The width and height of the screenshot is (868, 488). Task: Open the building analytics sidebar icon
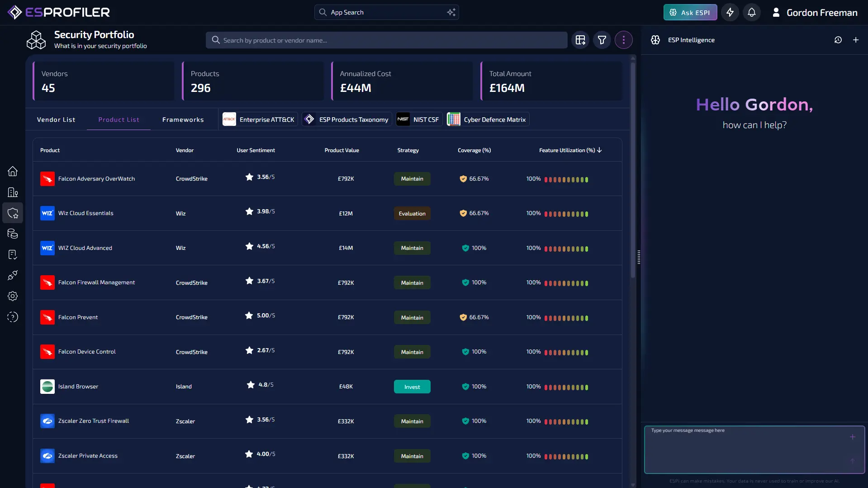coord(13,192)
